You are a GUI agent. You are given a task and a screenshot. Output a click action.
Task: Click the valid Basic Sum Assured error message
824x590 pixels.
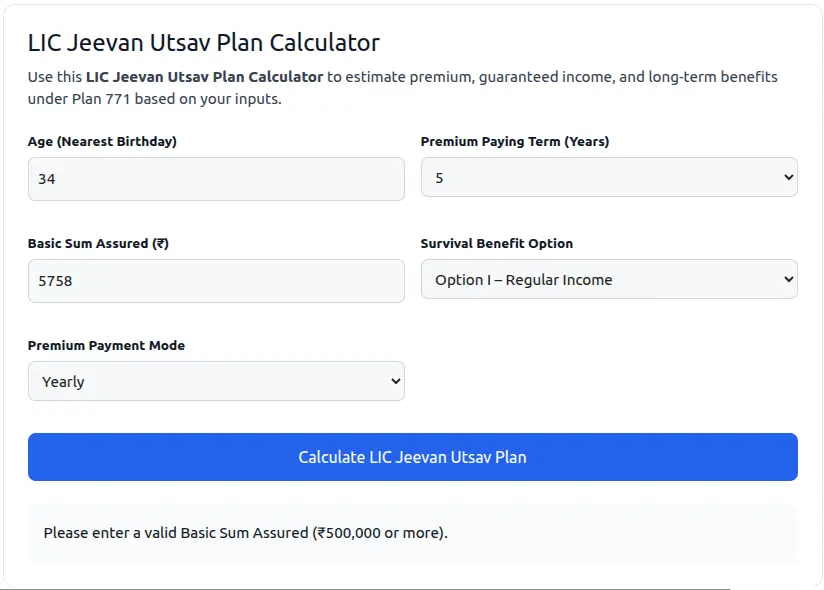[245, 533]
